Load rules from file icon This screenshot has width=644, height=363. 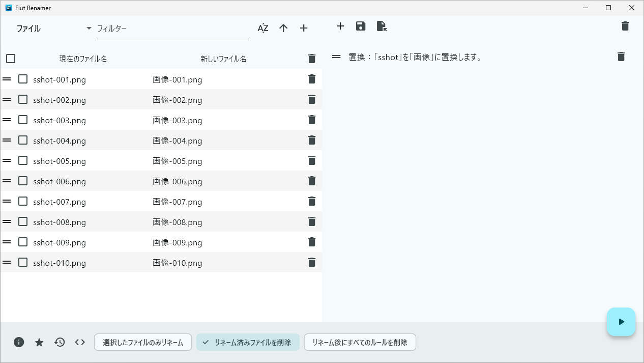click(381, 26)
